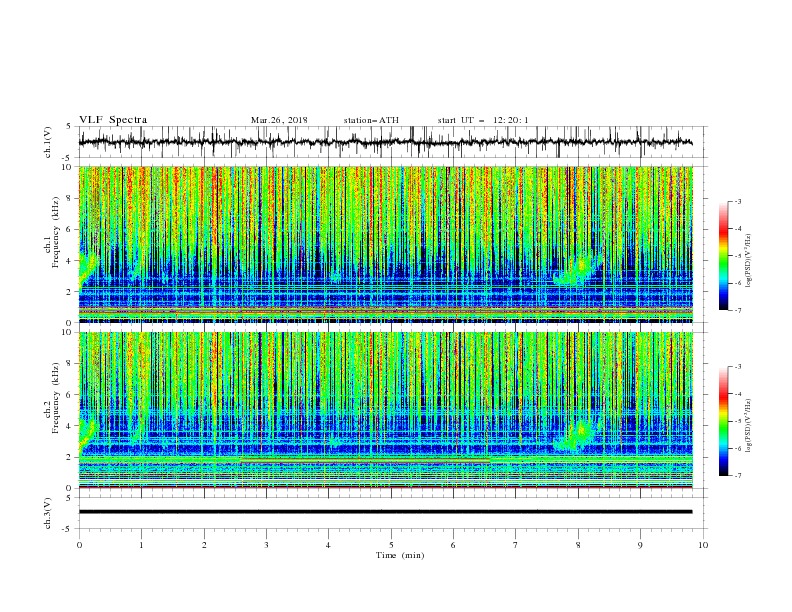
Task: Click time axis tick label "3"
Action: tap(266, 545)
